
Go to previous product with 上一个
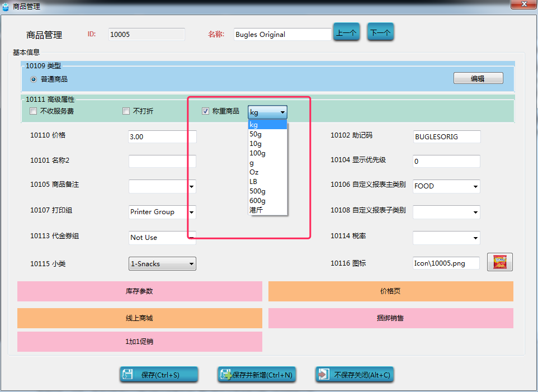point(346,32)
